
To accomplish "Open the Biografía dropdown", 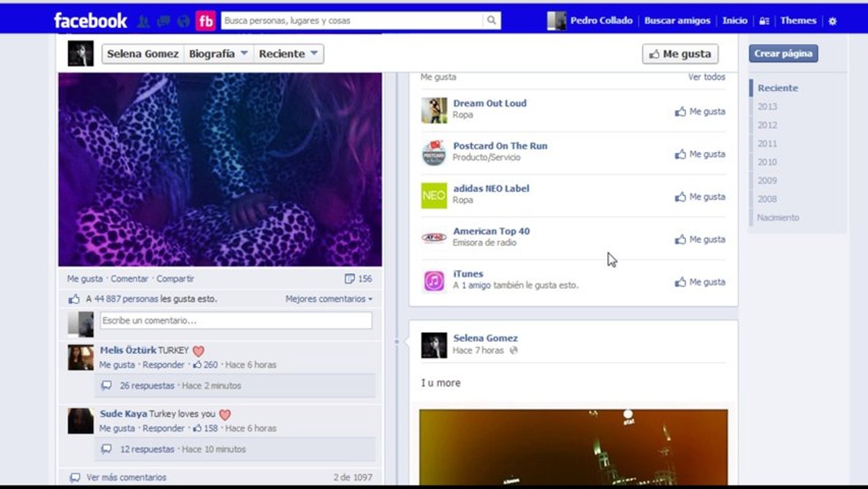I will pyautogui.click(x=219, y=54).
